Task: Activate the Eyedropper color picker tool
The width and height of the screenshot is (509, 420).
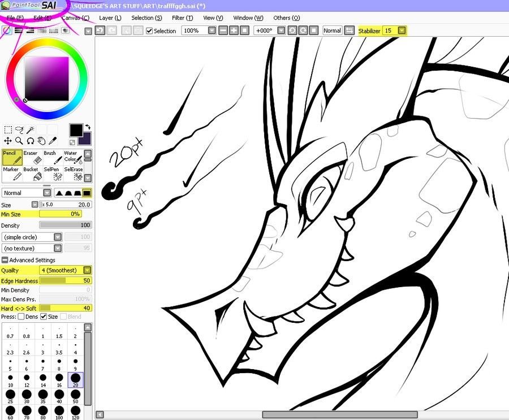Action: click(51, 141)
